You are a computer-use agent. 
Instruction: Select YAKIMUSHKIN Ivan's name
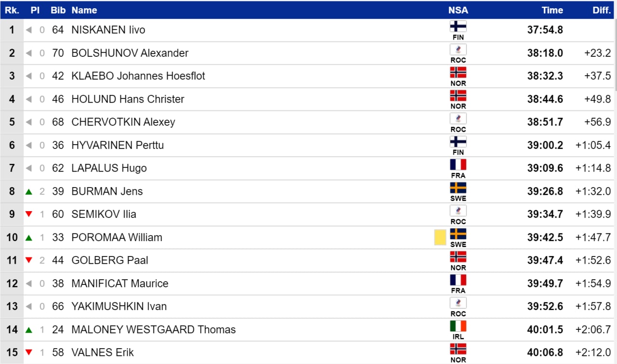(x=119, y=307)
